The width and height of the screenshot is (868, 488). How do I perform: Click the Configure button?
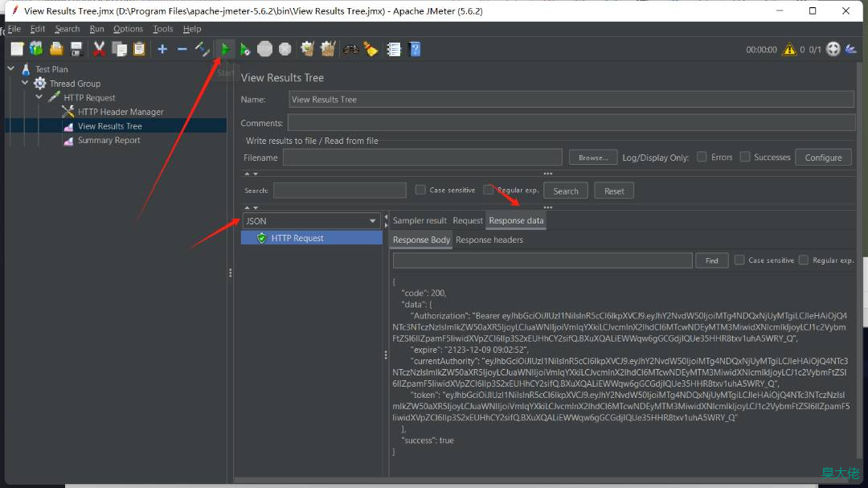tap(823, 158)
